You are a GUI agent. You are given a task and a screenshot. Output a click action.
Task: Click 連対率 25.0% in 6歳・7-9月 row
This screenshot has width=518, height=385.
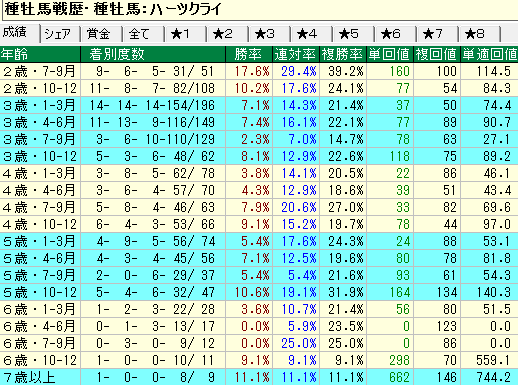(296, 343)
